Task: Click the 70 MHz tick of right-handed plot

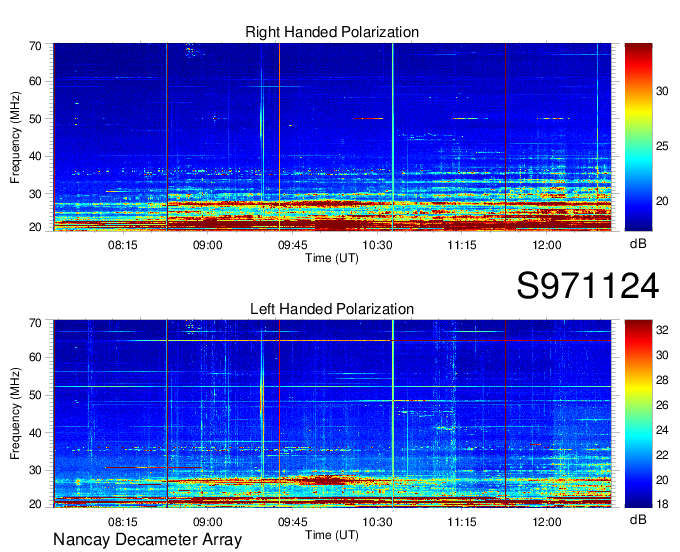Action: tap(35, 46)
